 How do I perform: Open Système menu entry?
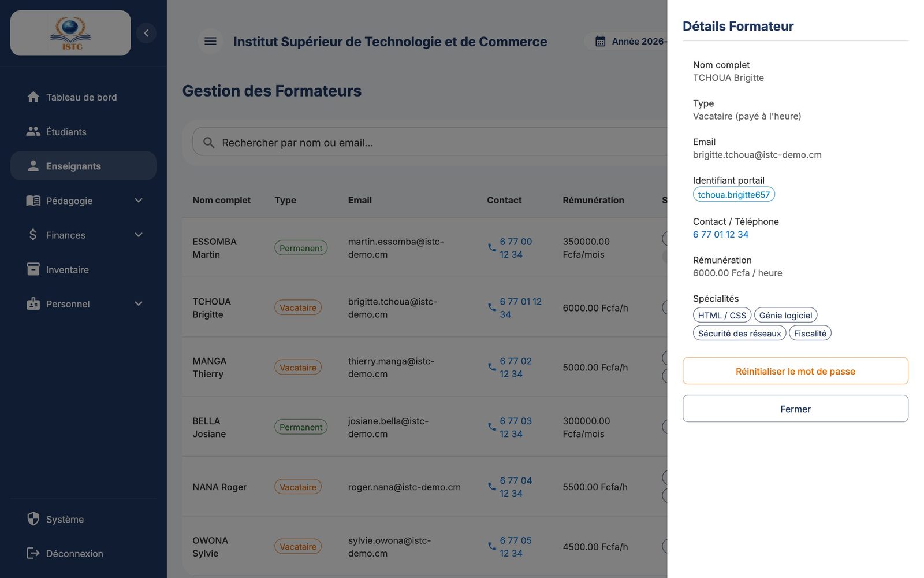coord(83,519)
